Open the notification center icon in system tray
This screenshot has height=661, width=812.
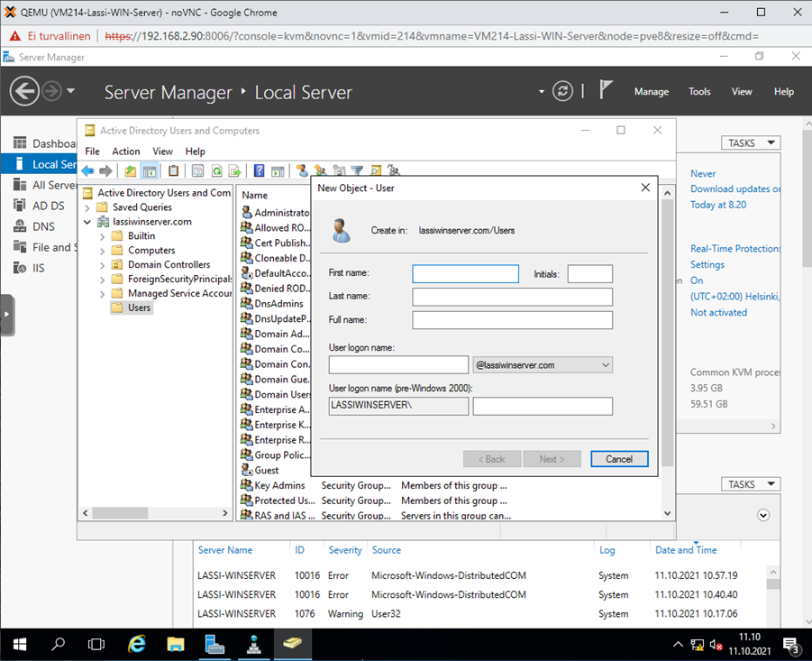(x=792, y=646)
